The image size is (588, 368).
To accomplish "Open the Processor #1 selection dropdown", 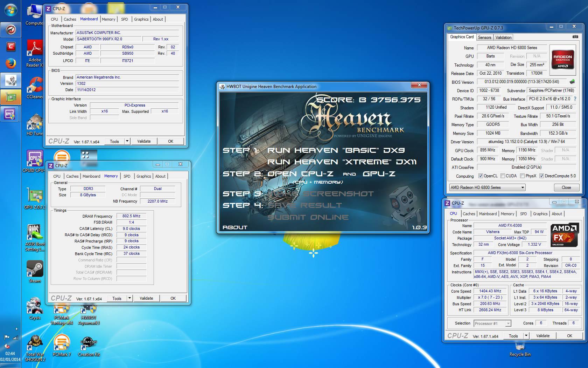I will tap(492, 323).
